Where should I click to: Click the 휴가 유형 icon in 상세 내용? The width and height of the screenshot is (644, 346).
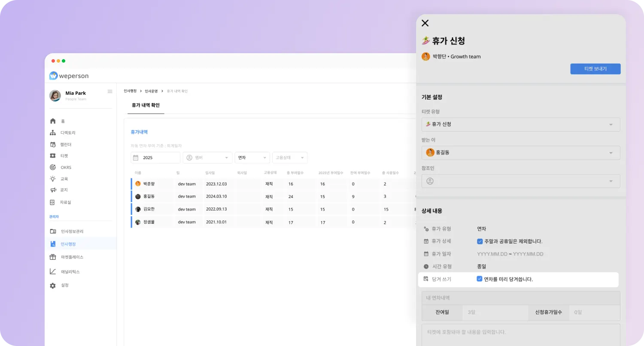point(426,229)
